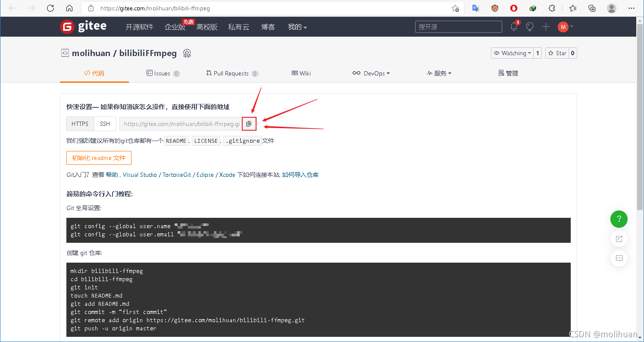Open the 管理 tab

point(508,73)
